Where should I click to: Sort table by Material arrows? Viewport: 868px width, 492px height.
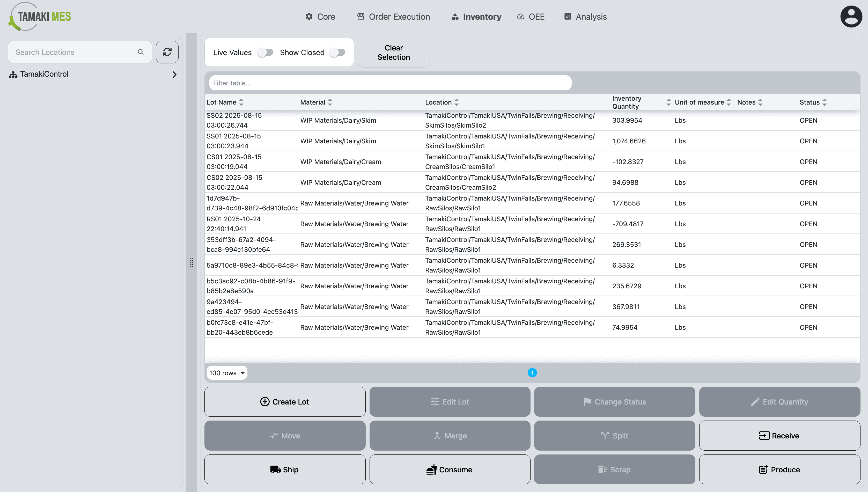330,102
